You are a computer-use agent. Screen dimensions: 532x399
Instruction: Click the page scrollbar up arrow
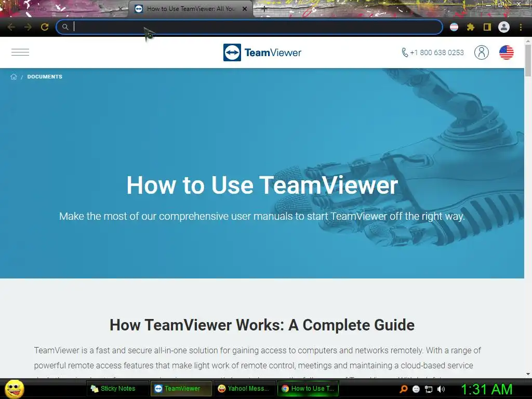[x=528, y=41]
